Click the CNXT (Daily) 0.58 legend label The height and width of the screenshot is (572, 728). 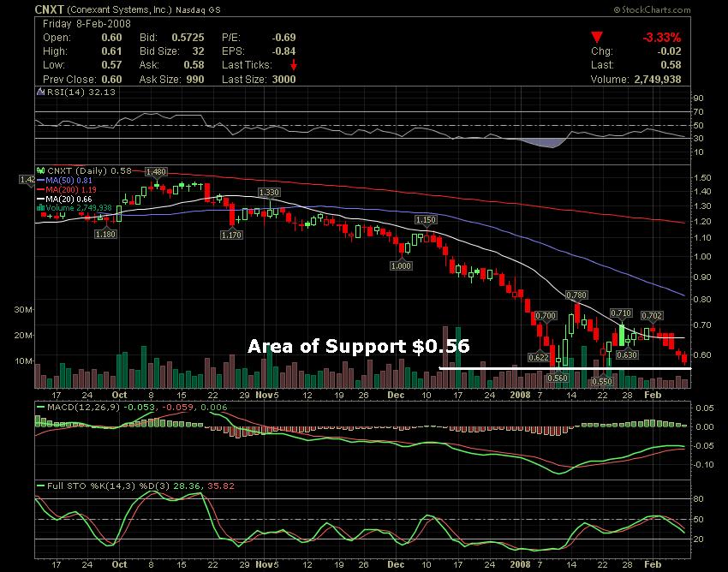pyautogui.click(x=89, y=171)
